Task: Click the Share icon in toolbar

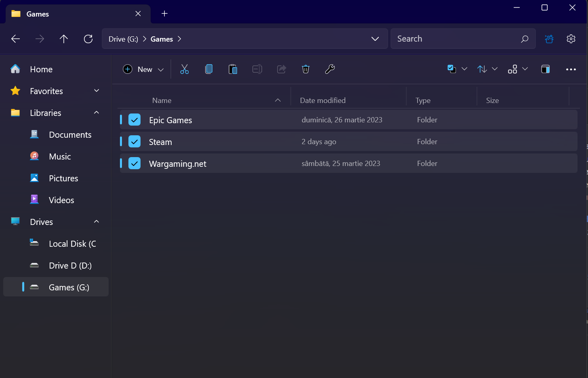Action: (x=281, y=69)
